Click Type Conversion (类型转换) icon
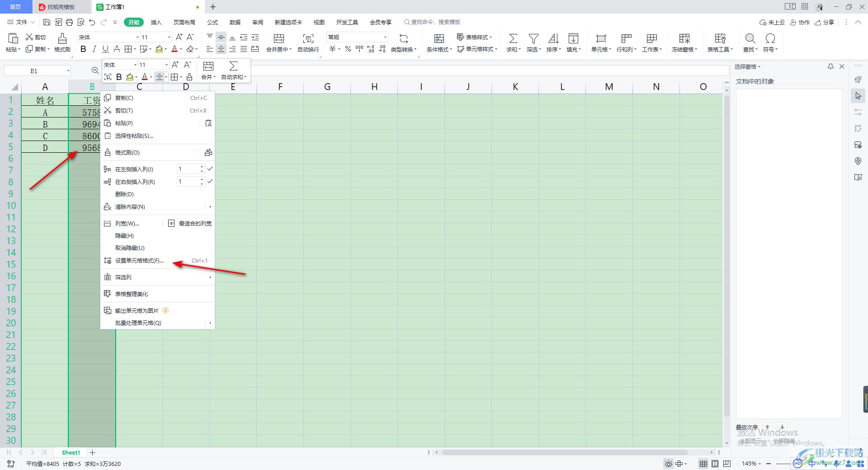This screenshot has width=868, height=470. 404,38
